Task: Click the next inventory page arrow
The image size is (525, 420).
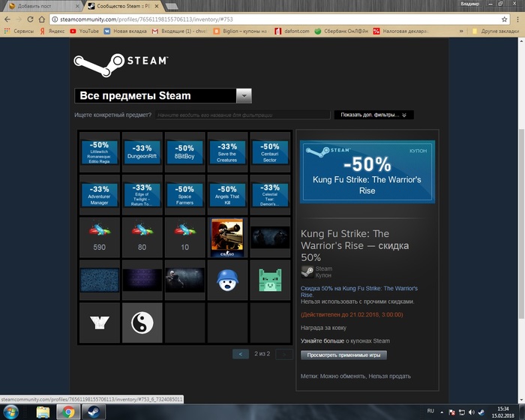Action: pyautogui.click(x=284, y=354)
